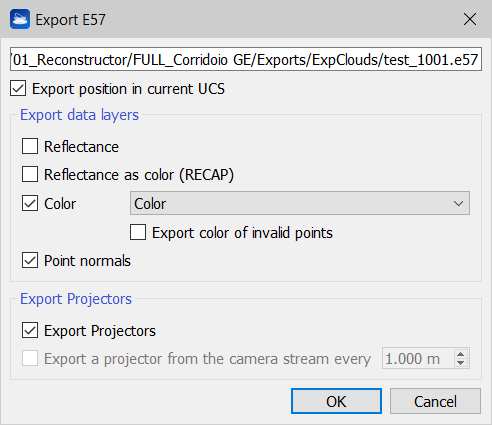Enable Export color of invalid points
This screenshot has width=492, height=425.
tap(138, 232)
